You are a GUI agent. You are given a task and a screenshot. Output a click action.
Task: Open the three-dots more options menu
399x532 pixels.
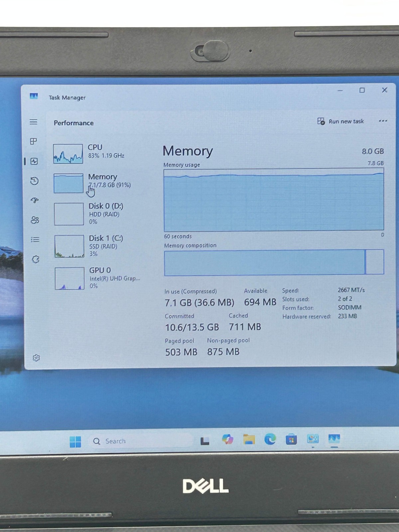(x=383, y=121)
